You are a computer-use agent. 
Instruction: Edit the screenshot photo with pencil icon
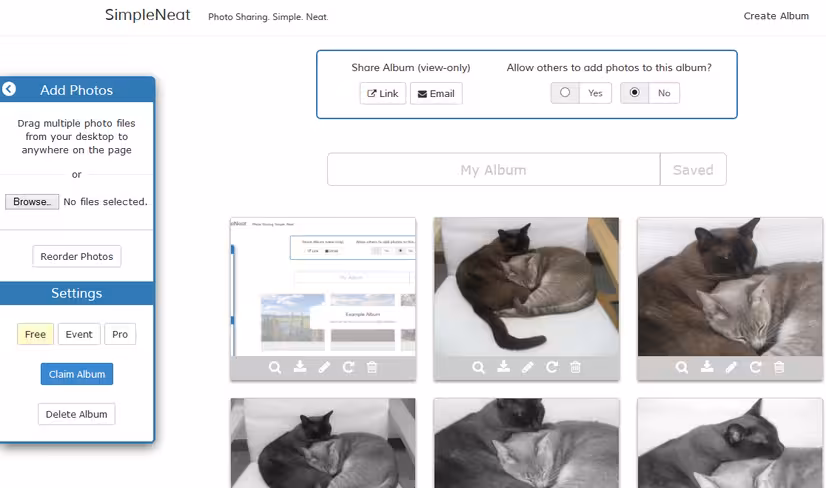point(324,367)
